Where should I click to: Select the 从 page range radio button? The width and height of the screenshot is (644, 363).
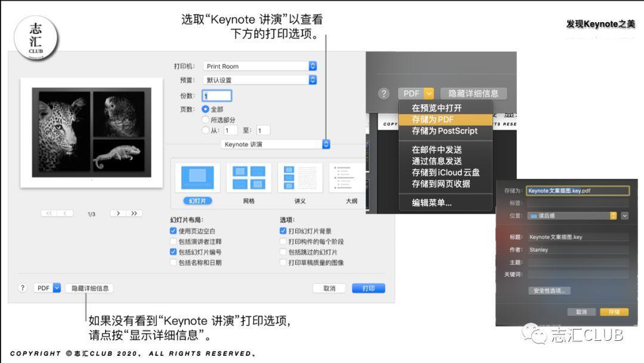[x=205, y=130]
